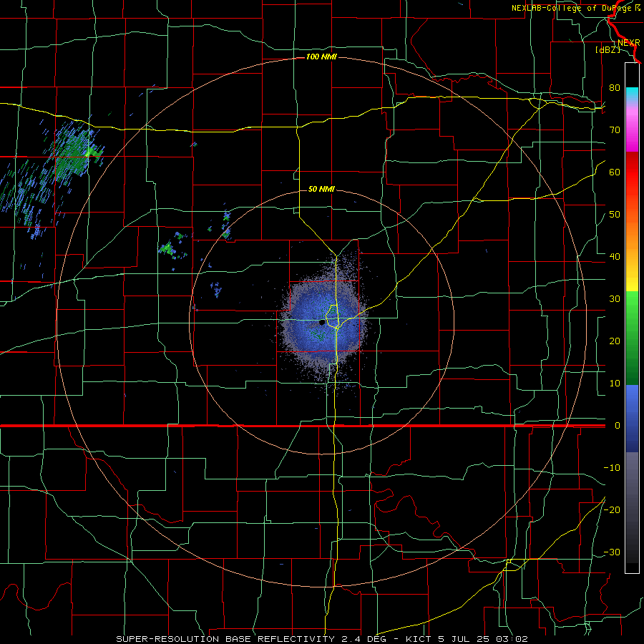Click the 30 value on the dBZ scale
The width and height of the screenshot is (644, 644).
(x=615, y=299)
